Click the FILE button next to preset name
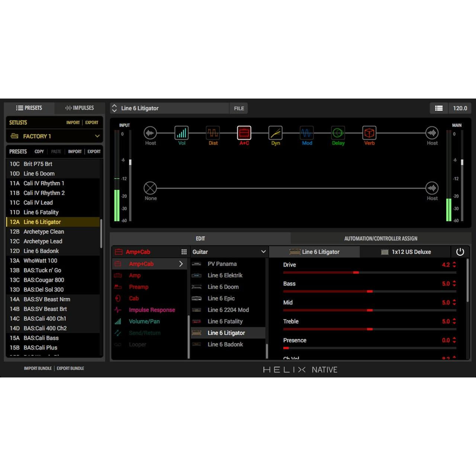476x476 pixels. click(238, 108)
